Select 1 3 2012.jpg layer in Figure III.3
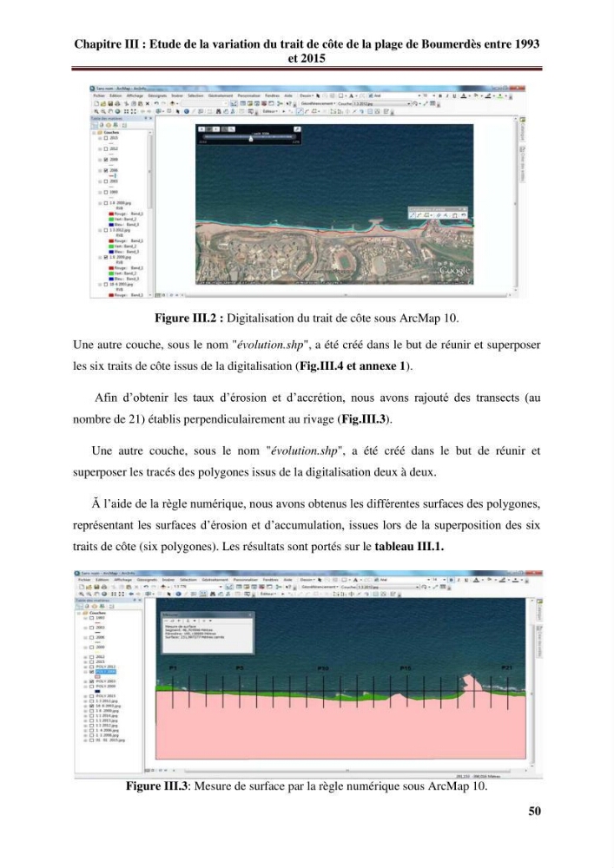Screen dimensions: 614x868 pyautogui.click(x=107, y=700)
